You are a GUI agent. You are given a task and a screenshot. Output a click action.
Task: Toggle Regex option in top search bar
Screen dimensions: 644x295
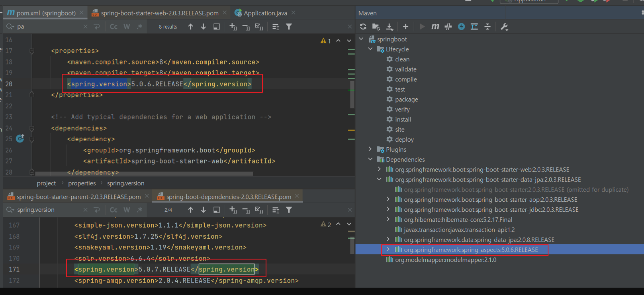(x=140, y=27)
